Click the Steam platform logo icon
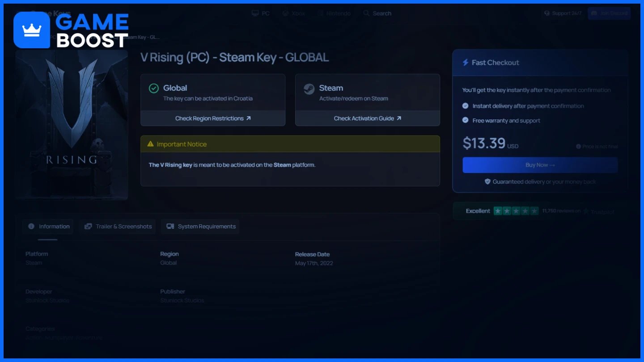 [x=309, y=89]
